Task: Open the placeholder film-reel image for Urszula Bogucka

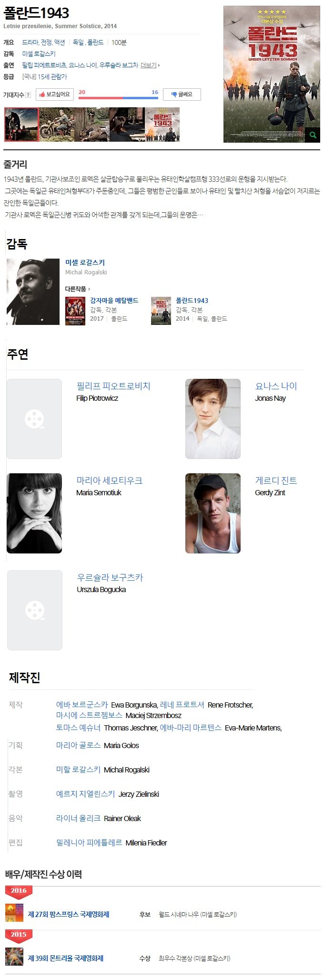Action: pos(34,610)
